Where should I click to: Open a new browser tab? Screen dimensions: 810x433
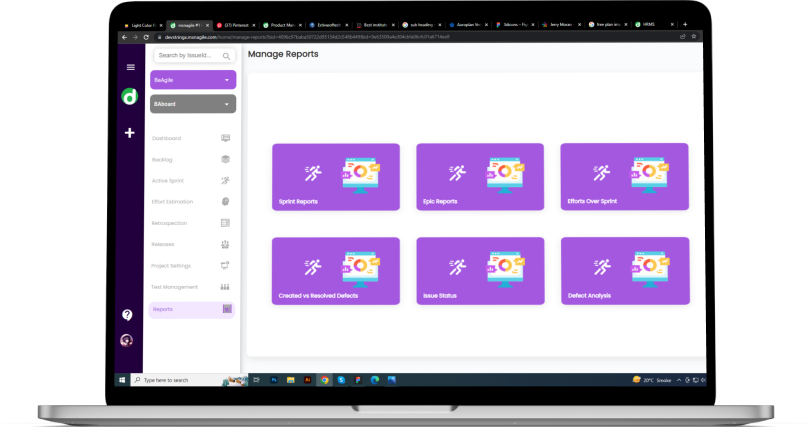point(685,24)
